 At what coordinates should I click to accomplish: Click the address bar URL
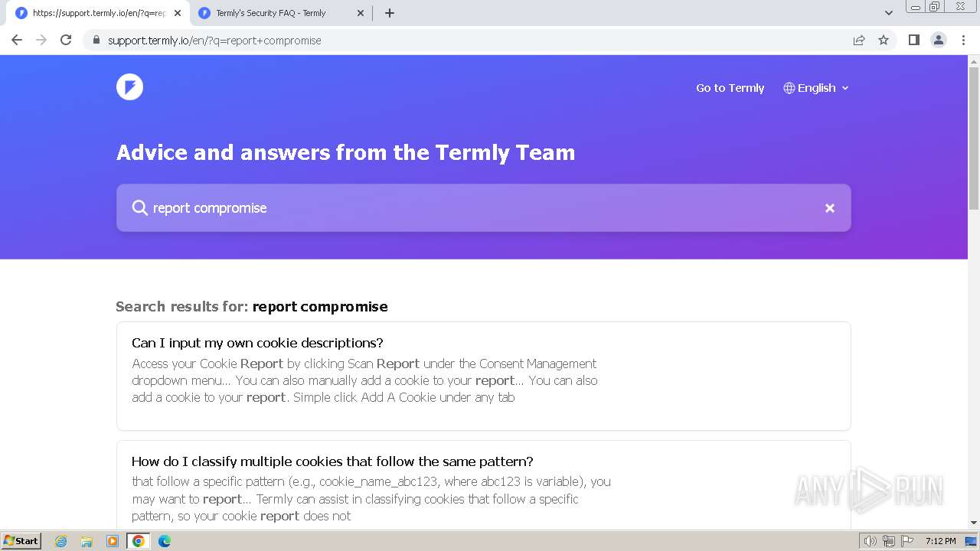tap(214, 41)
